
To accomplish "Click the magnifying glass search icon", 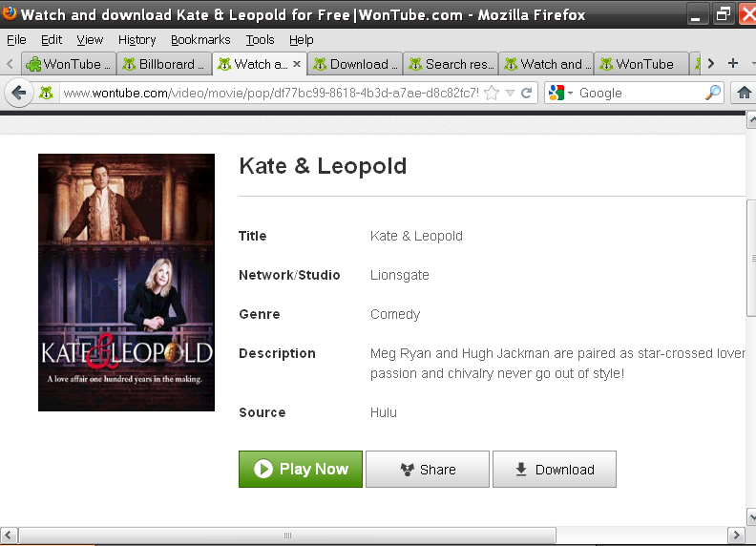I will [713, 93].
